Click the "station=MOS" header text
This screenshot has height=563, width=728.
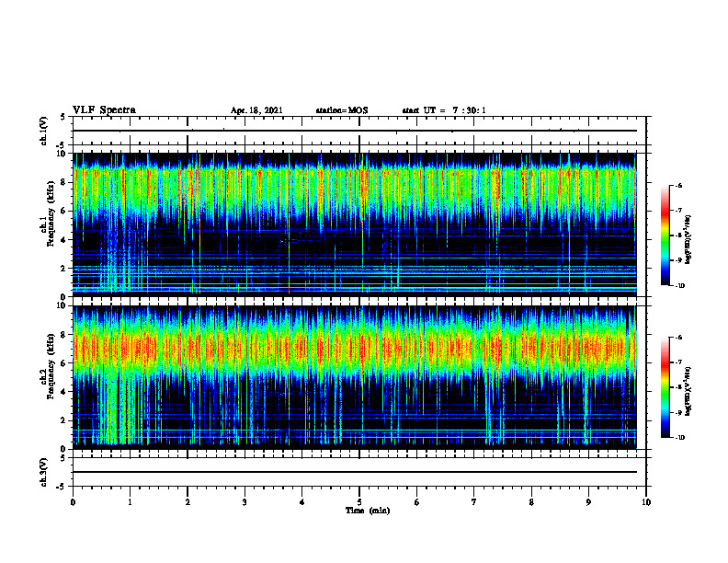click(342, 110)
